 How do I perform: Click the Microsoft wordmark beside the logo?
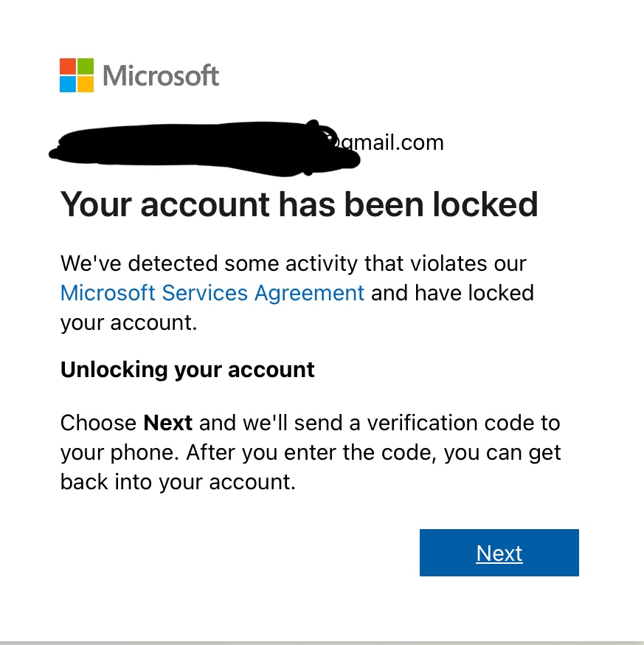(x=161, y=75)
